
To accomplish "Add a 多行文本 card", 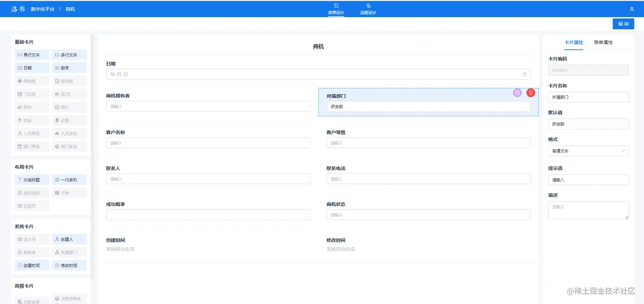I will [x=69, y=55].
